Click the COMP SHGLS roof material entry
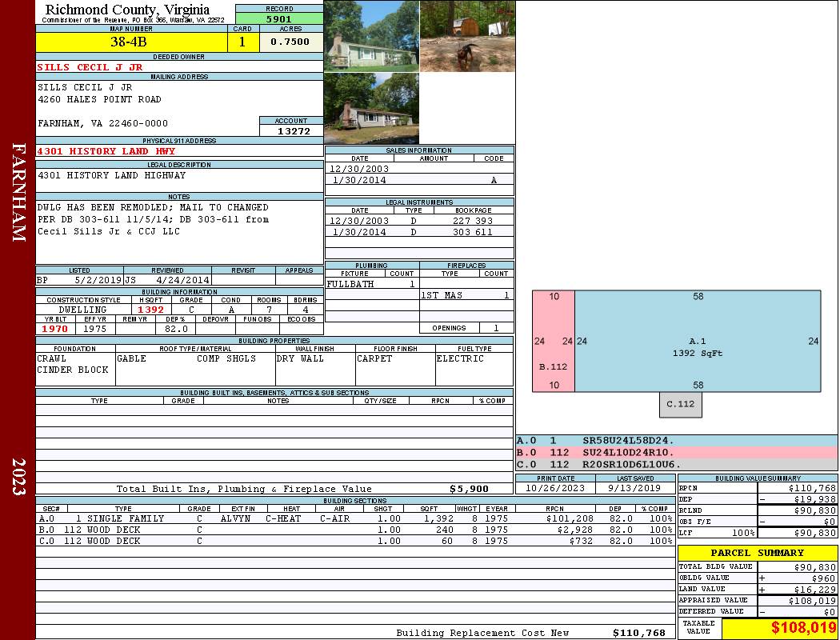Viewport: 840px width, 640px height. [x=226, y=358]
